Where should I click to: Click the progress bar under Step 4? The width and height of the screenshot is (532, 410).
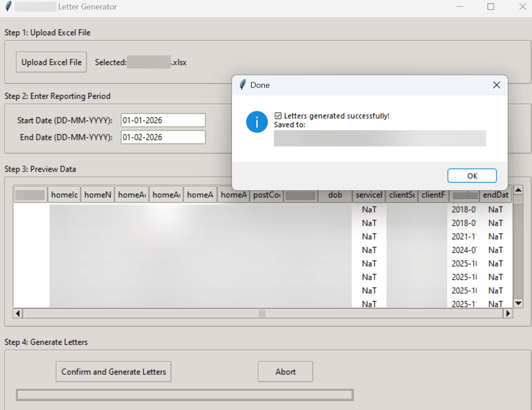pos(185,395)
